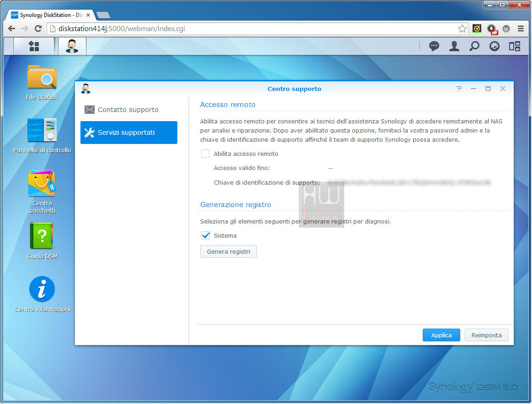Select Contatto supporto in sidebar
Image resolution: width=532 pixels, height=404 pixels.
(129, 110)
